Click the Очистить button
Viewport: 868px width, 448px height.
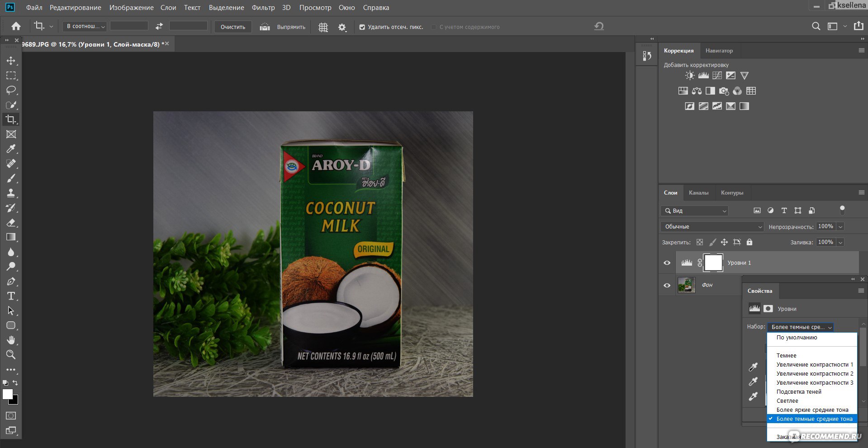click(x=233, y=27)
